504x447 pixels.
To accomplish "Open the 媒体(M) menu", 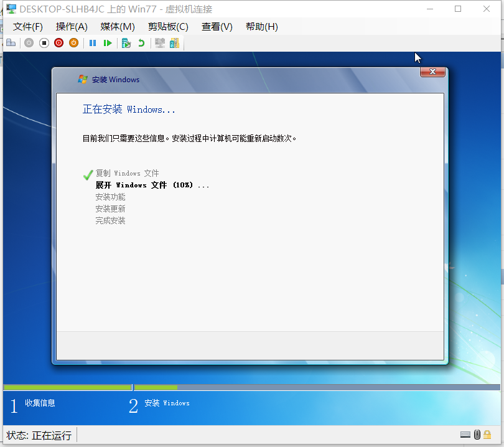I will pyautogui.click(x=118, y=27).
